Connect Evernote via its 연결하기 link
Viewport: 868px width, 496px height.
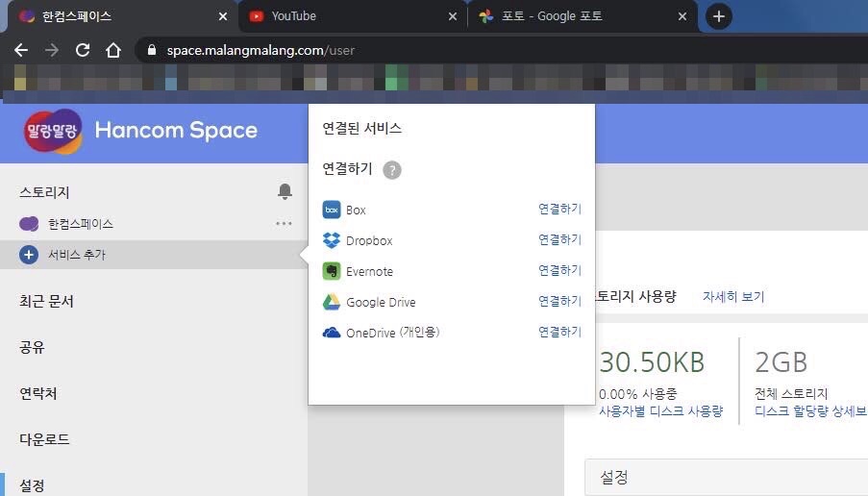(559, 270)
